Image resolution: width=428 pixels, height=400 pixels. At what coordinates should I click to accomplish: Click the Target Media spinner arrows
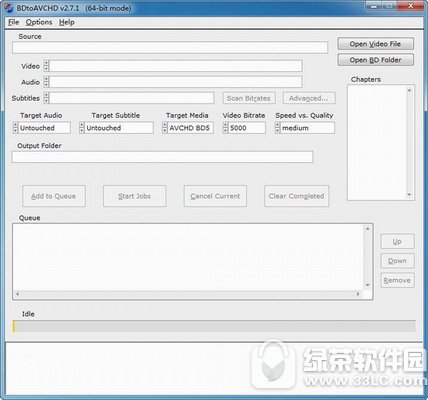(165, 128)
